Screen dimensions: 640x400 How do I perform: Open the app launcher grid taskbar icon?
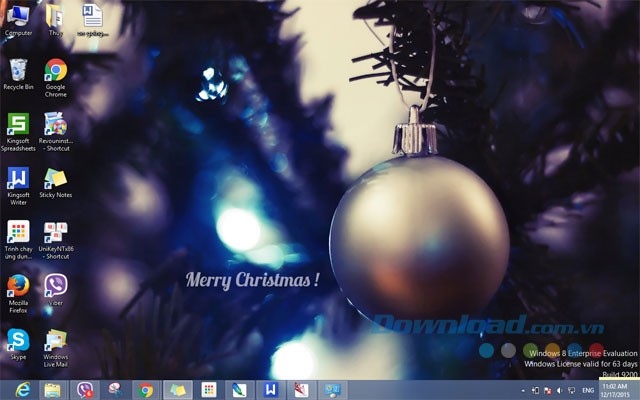pos(209,390)
